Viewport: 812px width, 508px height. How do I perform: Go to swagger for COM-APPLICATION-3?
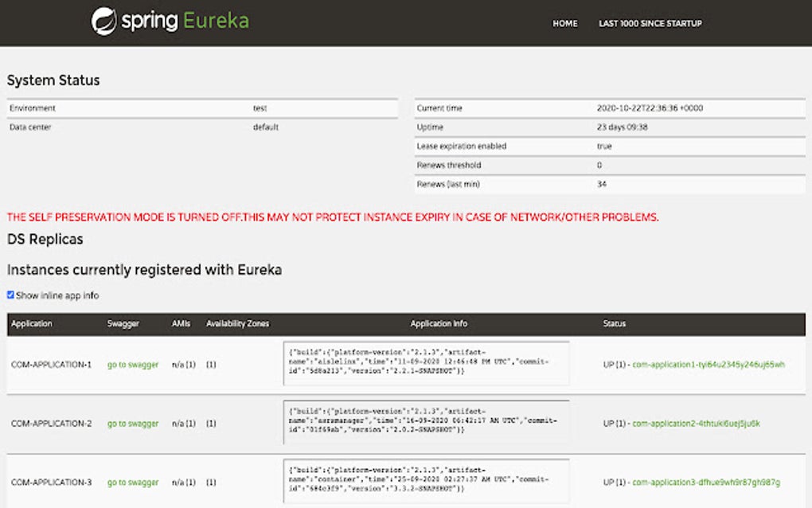pyautogui.click(x=133, y=483)
